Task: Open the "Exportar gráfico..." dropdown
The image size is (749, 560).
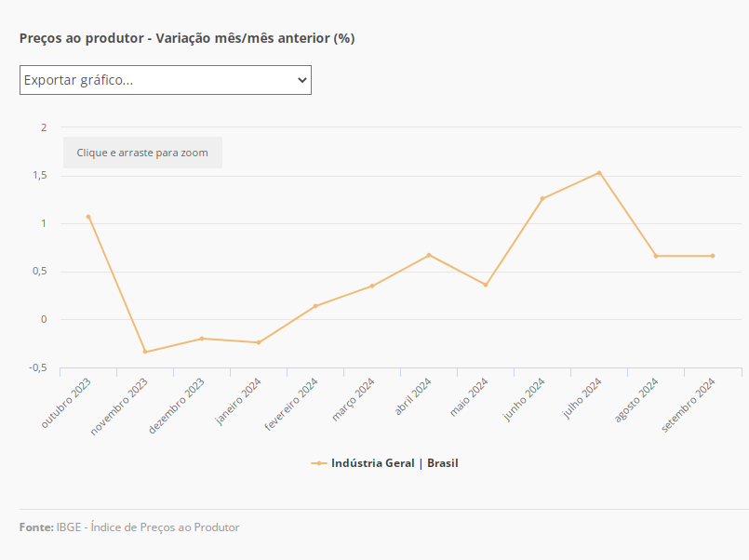Action: [165, 80]
